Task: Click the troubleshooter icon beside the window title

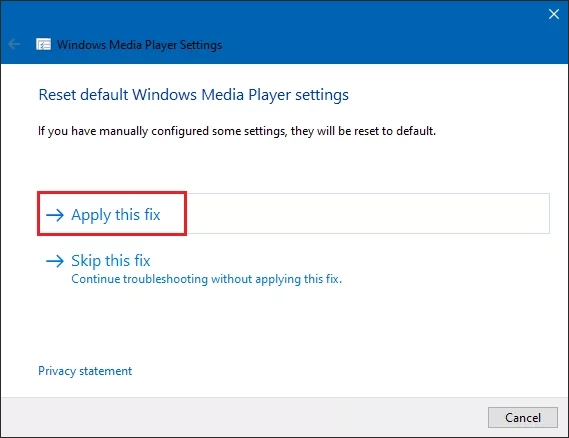Action: pos(43,45)
